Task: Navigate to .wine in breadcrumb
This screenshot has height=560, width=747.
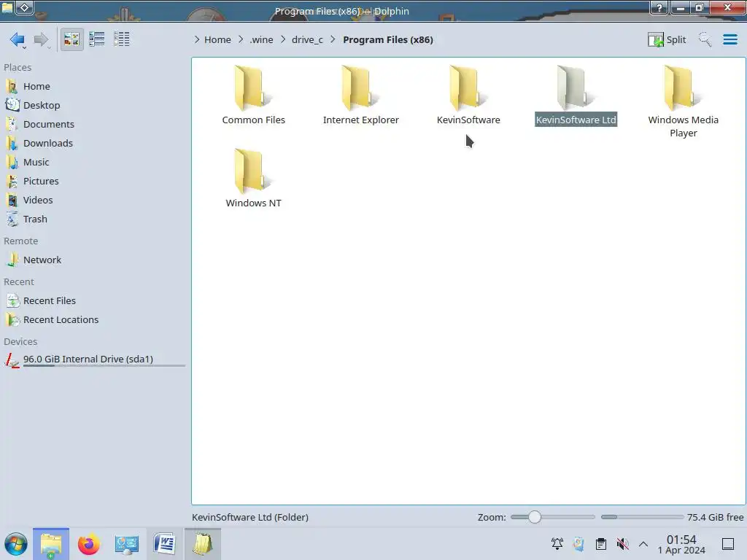Action: [261, 39]
